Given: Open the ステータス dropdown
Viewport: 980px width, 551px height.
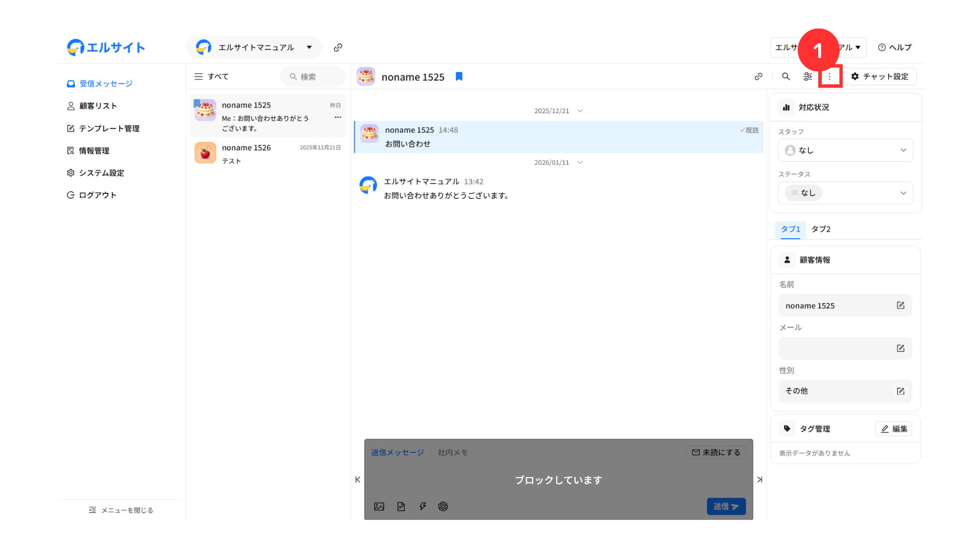Looking at the screenshot, I should [845, 193].
